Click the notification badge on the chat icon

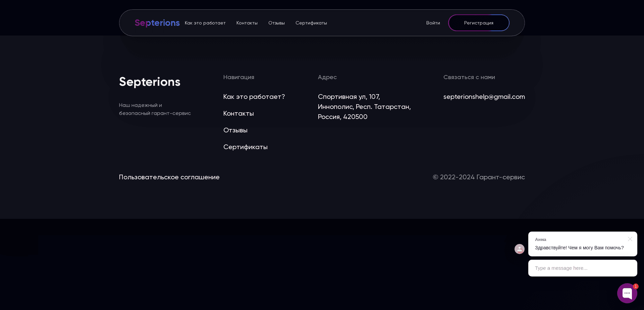point(636,286)
